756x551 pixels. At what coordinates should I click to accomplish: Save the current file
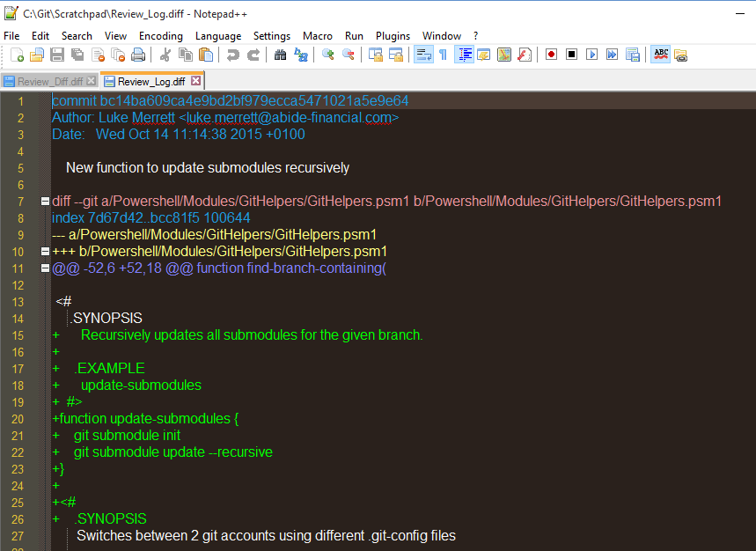(x=56, y=55)
